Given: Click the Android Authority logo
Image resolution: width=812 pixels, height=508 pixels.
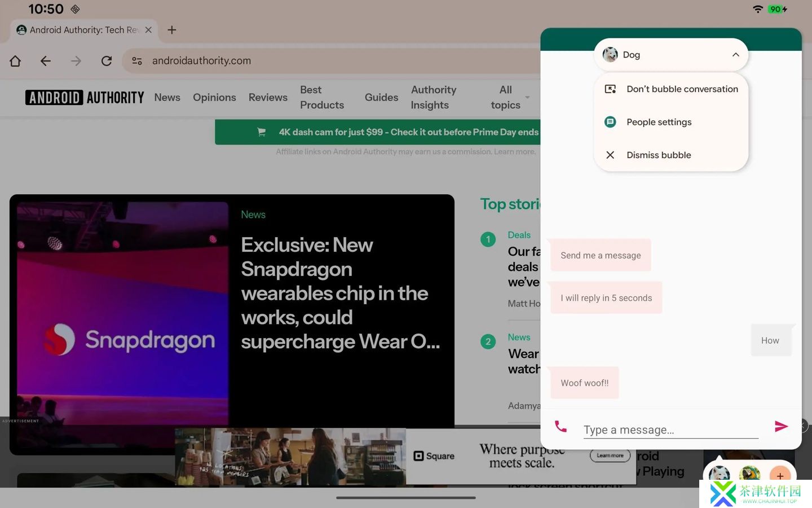Looking at the screenshot, I should (x=85, y=98).
